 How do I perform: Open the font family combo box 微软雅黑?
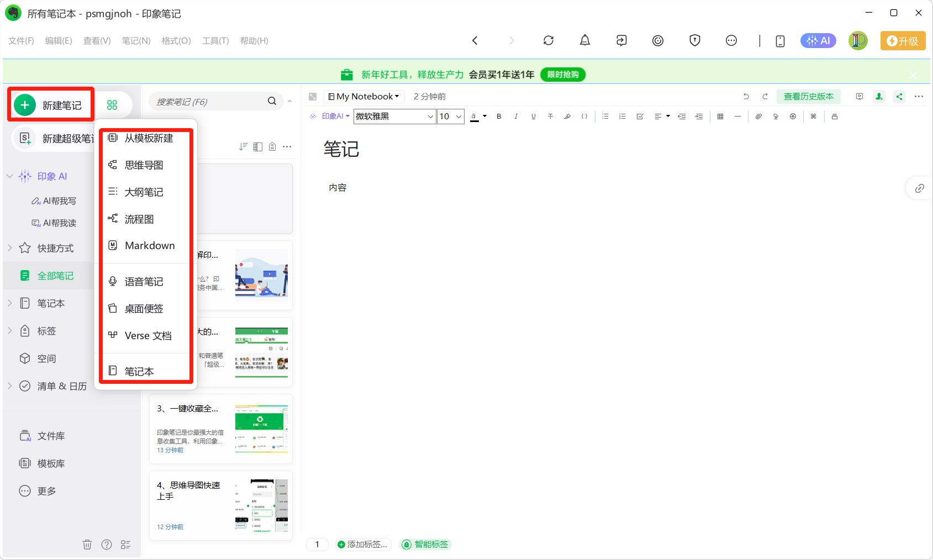pyautogui.click(x=394, y=117)
